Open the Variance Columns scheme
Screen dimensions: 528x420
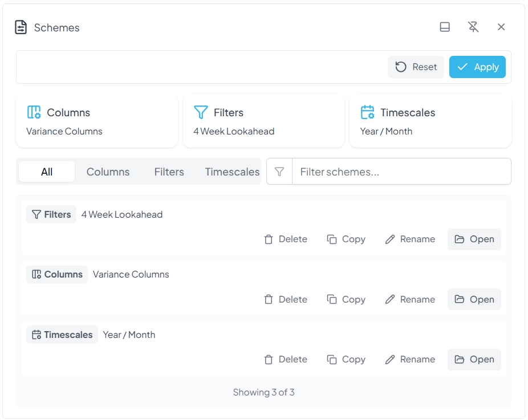point(474,299)
